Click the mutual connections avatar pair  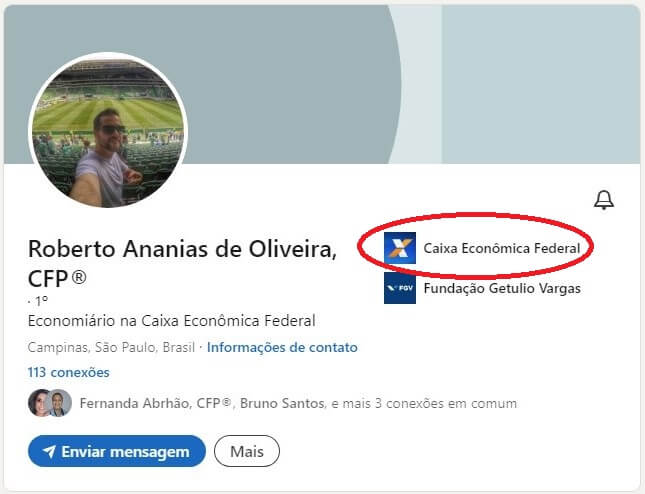click(50, 403)
